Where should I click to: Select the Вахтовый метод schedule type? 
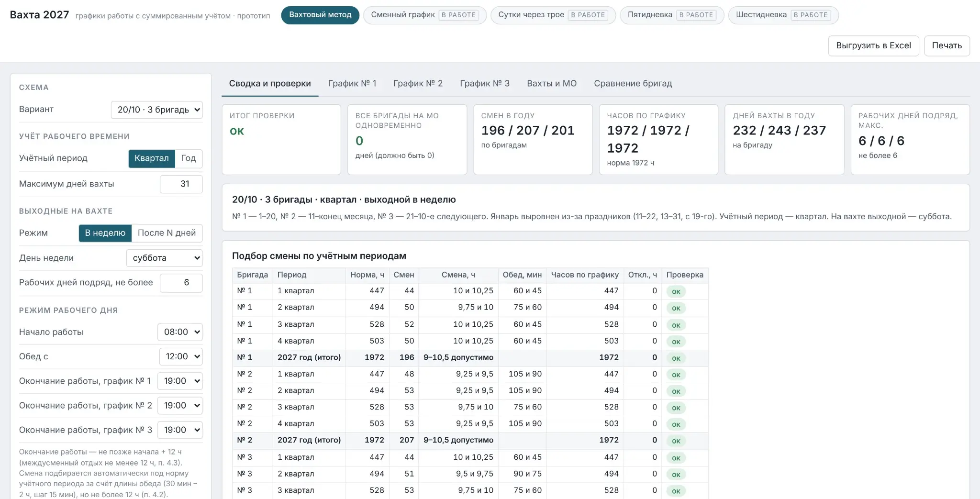[x=320, y=15]
